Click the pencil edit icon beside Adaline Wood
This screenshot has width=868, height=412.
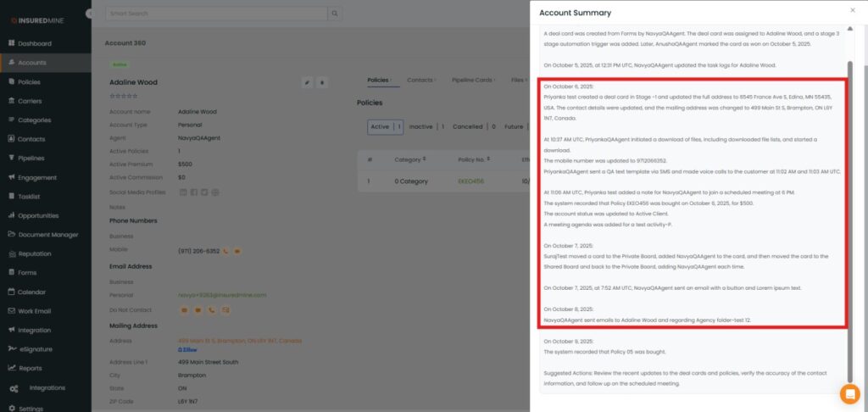307,82
